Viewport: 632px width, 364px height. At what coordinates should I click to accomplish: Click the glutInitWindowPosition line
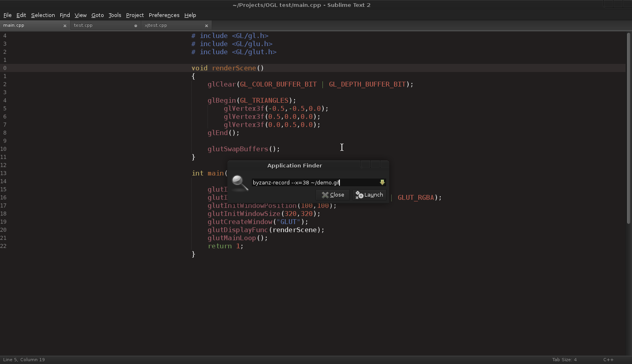tap(272, 205)
